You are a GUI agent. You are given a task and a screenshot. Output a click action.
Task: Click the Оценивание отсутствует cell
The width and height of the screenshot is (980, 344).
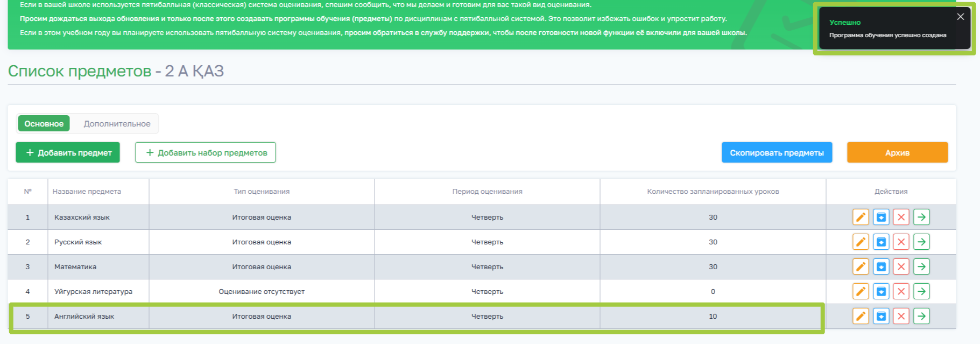coord(262,291)
